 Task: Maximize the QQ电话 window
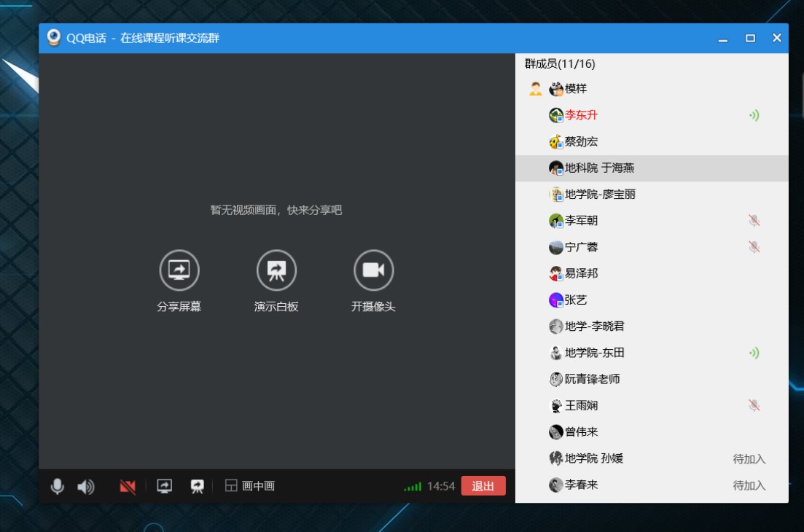[x=750, y=38]
